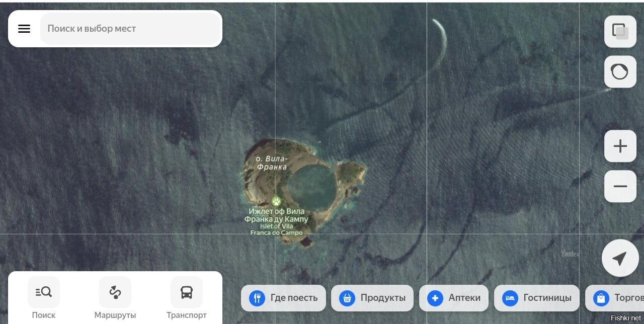Screen dimensions: 644x324
Task: Select the "Продукты" category chip
Action: coord(372,298)
